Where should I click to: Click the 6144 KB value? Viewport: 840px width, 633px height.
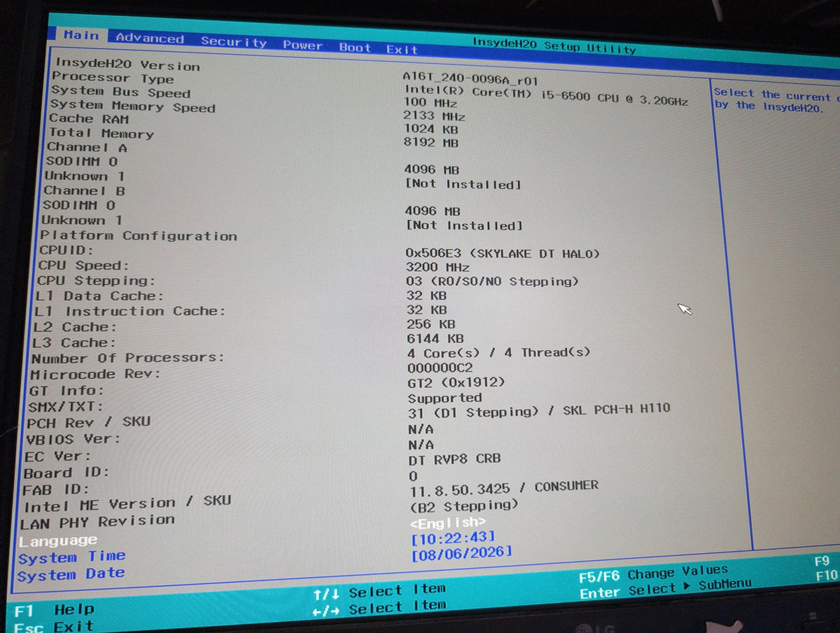[x=435, y=338]
